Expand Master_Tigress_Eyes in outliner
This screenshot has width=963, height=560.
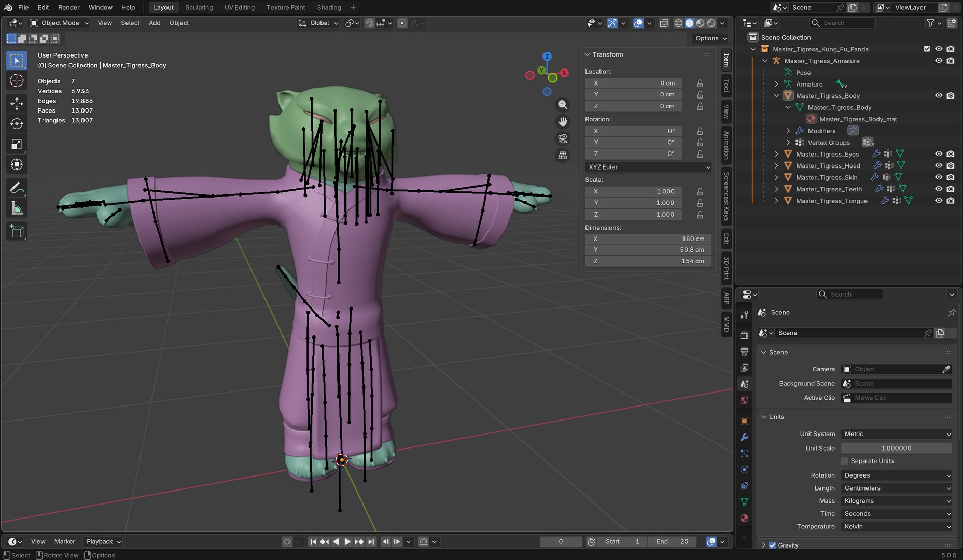tap(776, 154)
